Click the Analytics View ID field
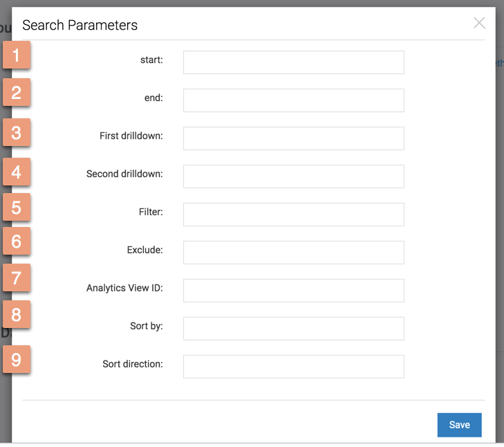Screen dimensions: 504x447 tap(293, 291)
